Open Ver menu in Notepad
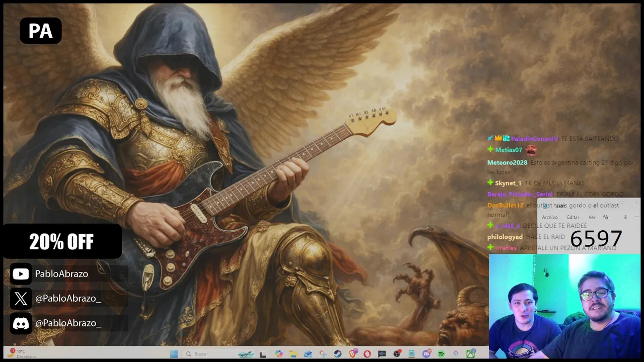Screen dimensions: 644x362 tap(592, 217)
